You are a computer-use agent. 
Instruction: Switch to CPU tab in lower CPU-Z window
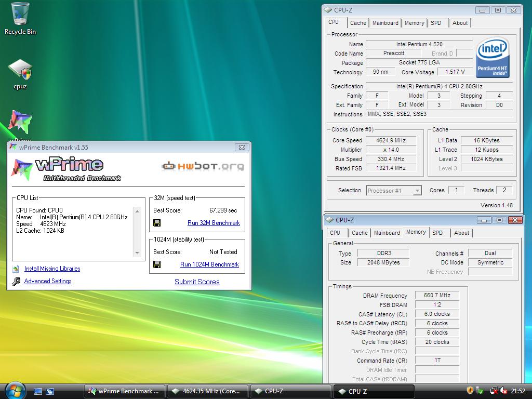point(335,233)
